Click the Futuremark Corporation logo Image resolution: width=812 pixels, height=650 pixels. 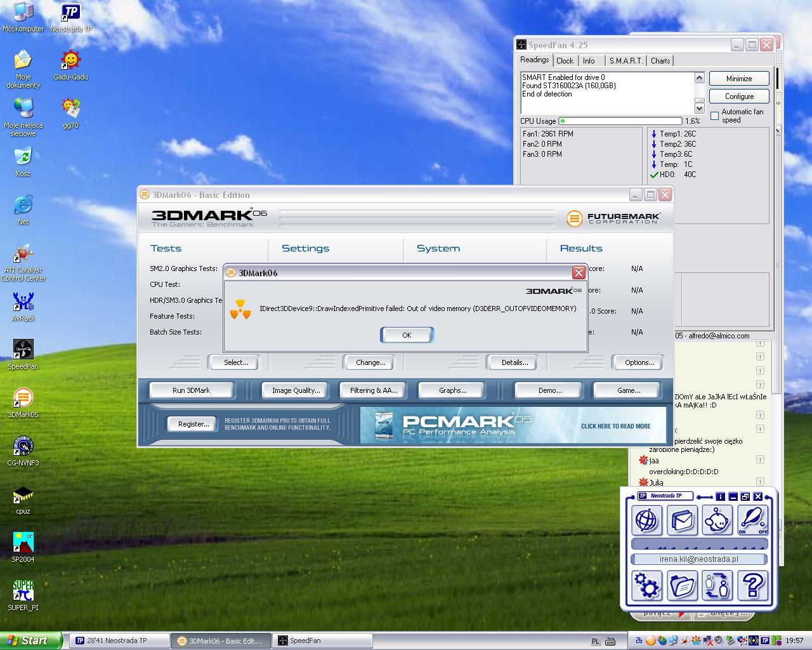pos(613,218)
